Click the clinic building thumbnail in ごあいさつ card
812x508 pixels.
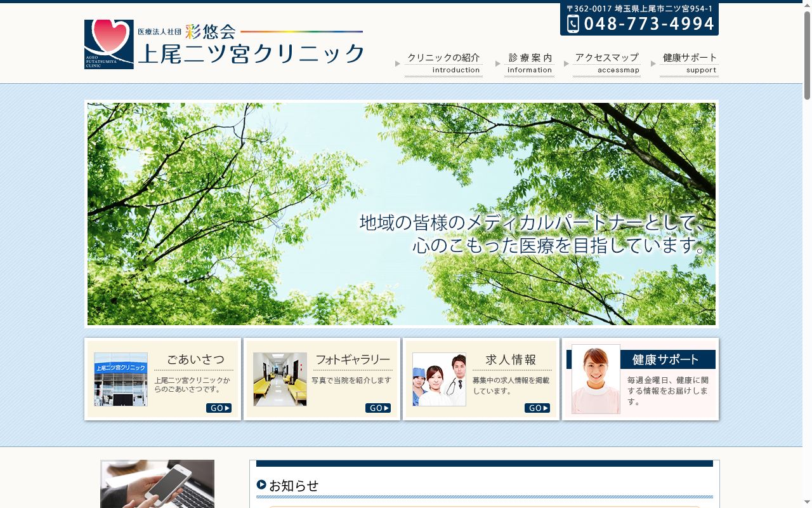click(x=121, y=379)
